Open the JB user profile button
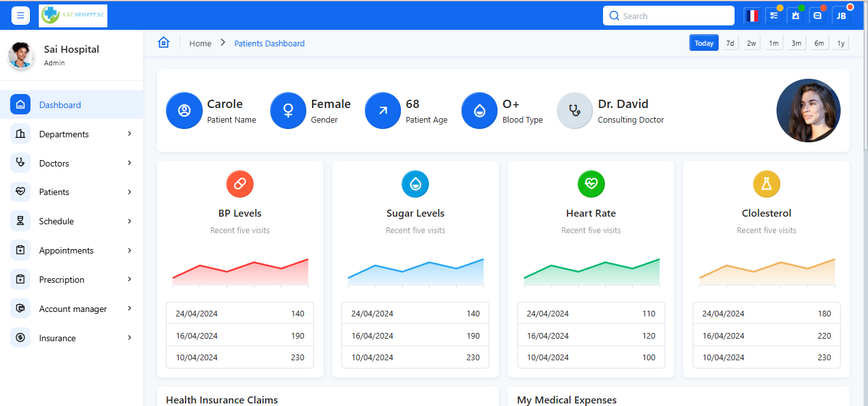The height and width of the screenshot is (406, 868). click(x=841, y=16)
